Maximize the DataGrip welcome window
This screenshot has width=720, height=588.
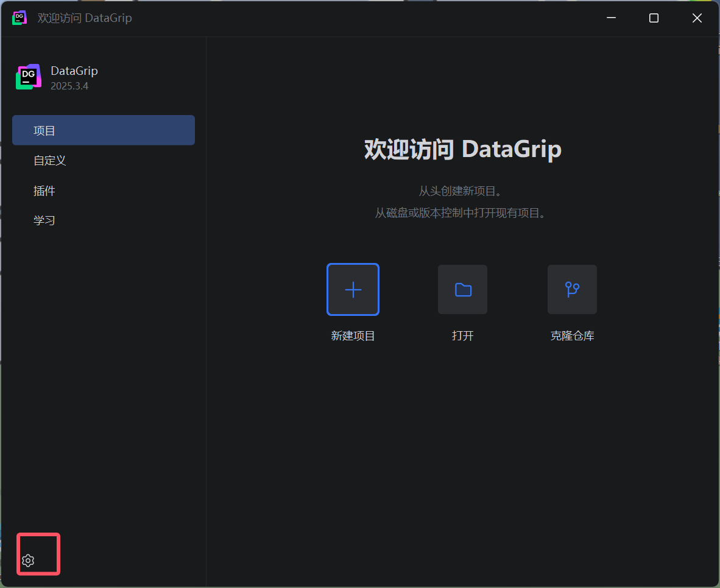654,18
